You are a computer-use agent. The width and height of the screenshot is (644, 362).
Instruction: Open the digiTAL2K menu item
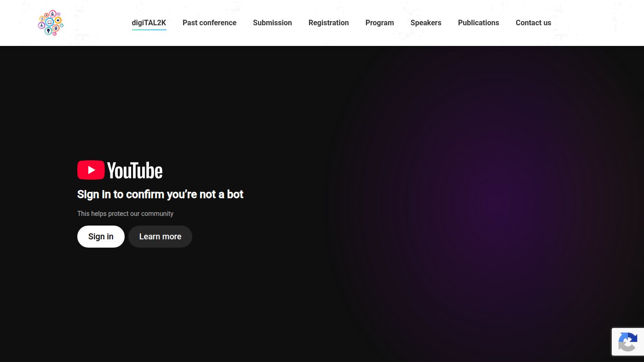[x=149, y=23]
